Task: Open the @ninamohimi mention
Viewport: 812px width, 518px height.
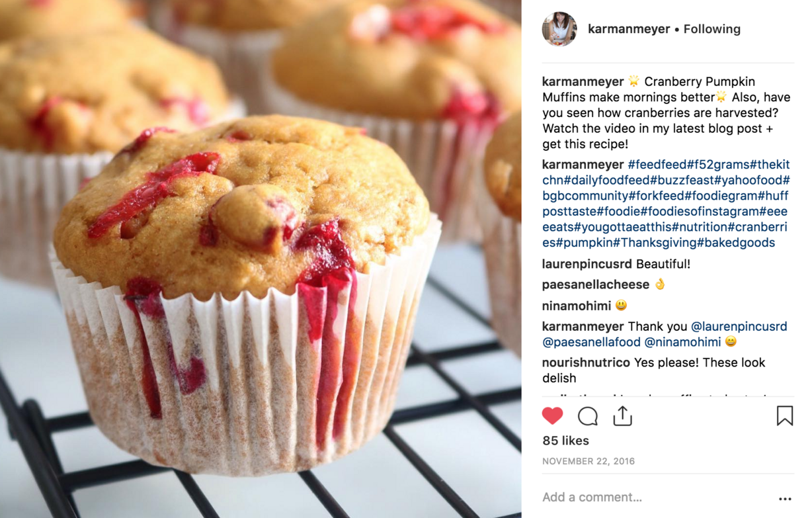Action: click(682, 342)
